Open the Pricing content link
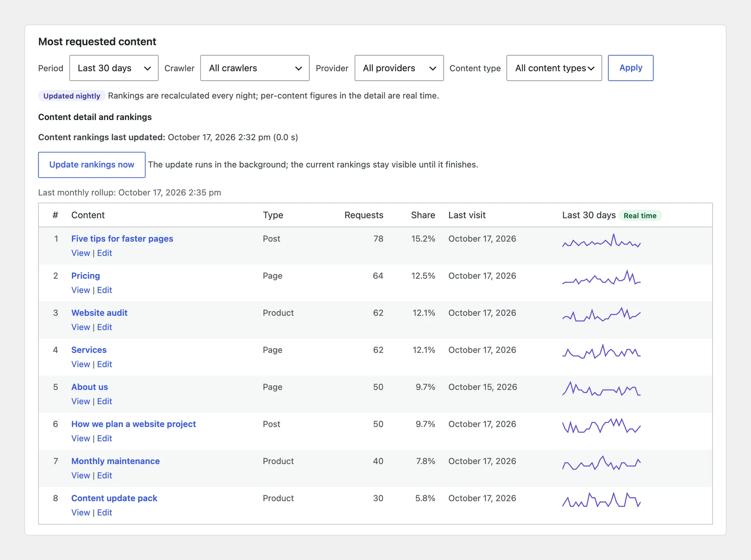The image size is (751, 560). (x=85, y=276)
